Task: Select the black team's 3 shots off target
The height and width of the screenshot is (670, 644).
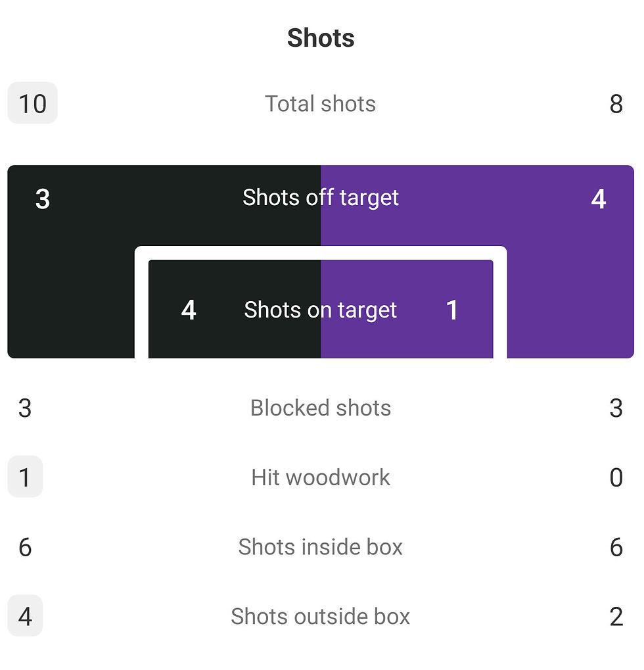Action: coord(43,199)
